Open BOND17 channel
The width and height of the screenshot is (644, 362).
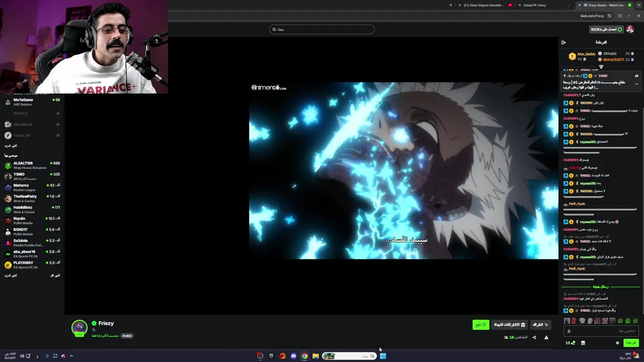32,231
